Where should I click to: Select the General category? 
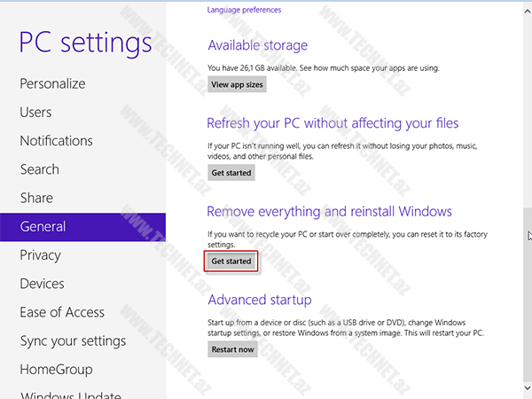82,227
